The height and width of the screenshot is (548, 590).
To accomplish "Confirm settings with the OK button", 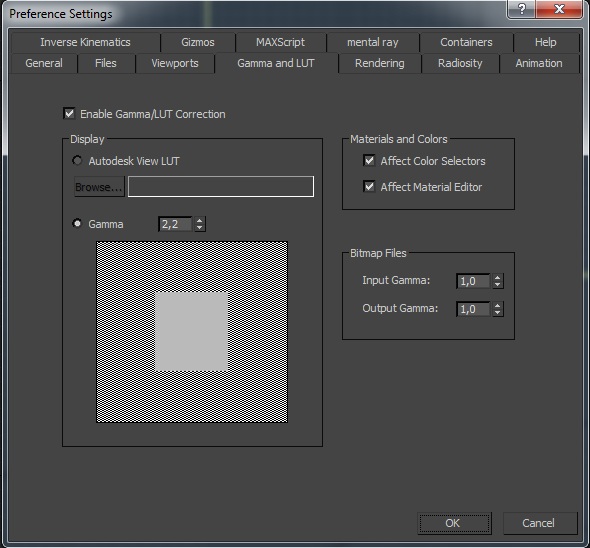I will [x=455, y=523].
